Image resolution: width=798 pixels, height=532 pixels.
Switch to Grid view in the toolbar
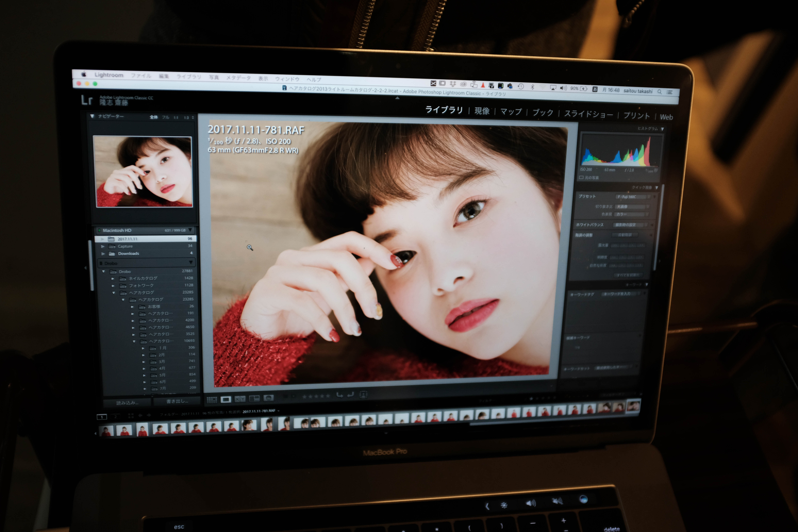[x=212, y=400]
